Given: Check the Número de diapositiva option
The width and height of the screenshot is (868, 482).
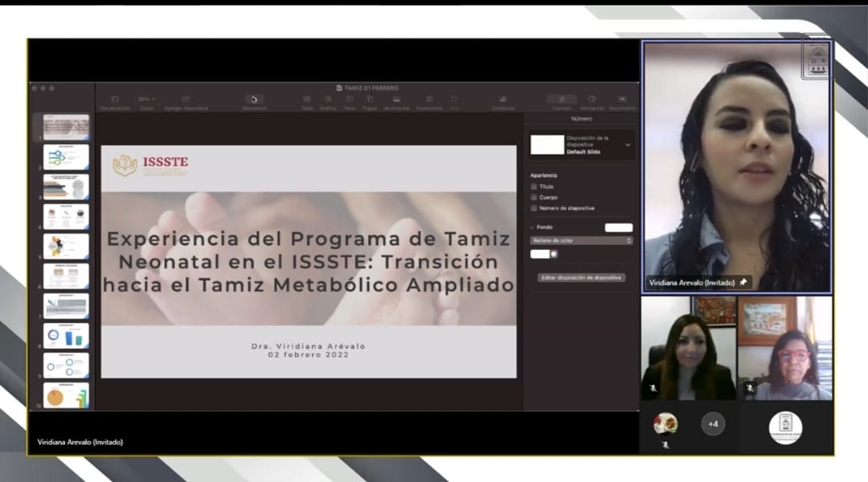Looking at the screenshot, I should [x=534, y=208].
